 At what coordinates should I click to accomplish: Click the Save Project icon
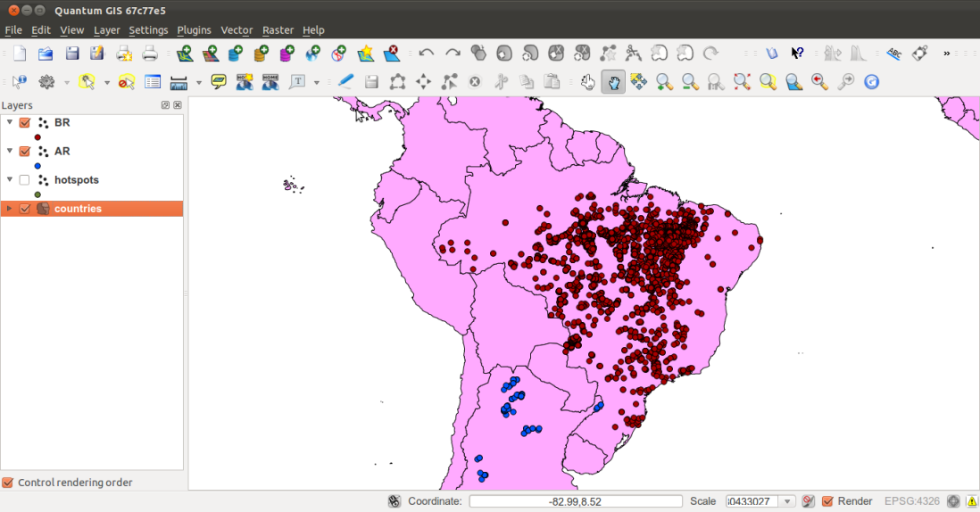tap(72, 54)
